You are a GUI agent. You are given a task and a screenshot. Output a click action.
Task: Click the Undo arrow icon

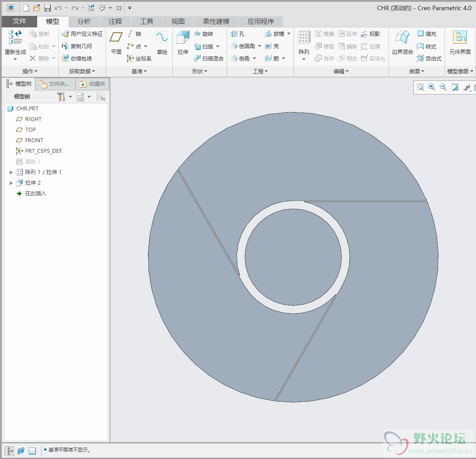pos(58,8)
